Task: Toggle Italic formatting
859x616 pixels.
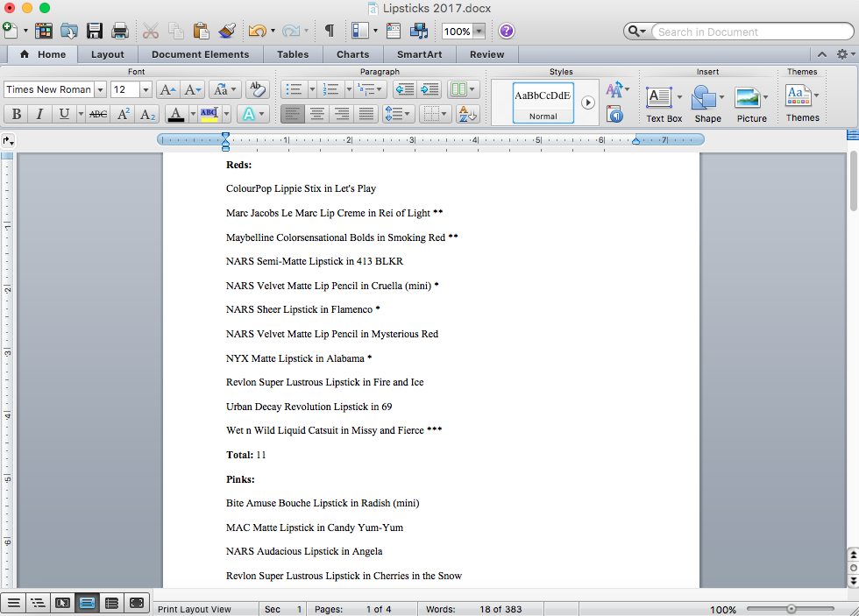Action: (40, 114)
